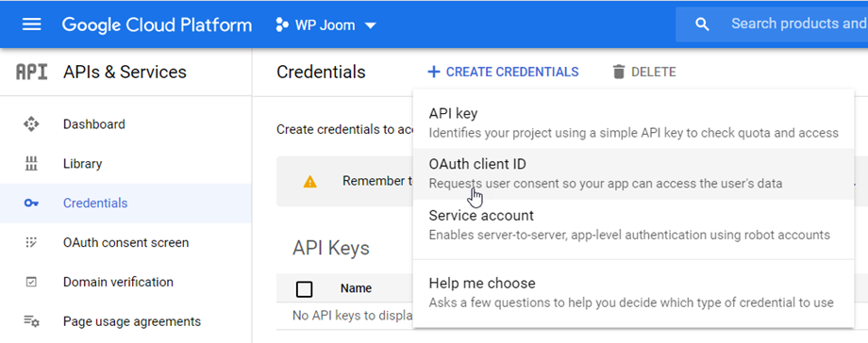This screenshot has height=343, width=868.
Task: Open the WP Joom project selector
Action: coord(326,24)
